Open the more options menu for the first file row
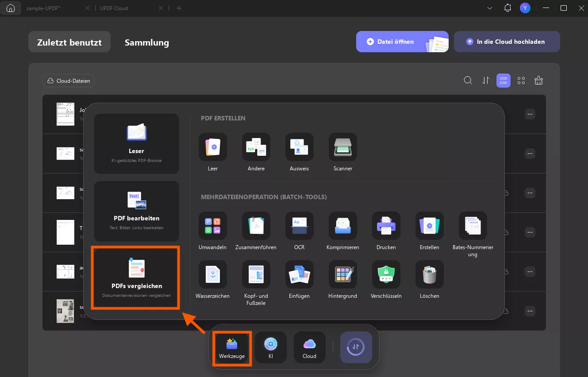 pyautogui.click(x=530, y=114)
